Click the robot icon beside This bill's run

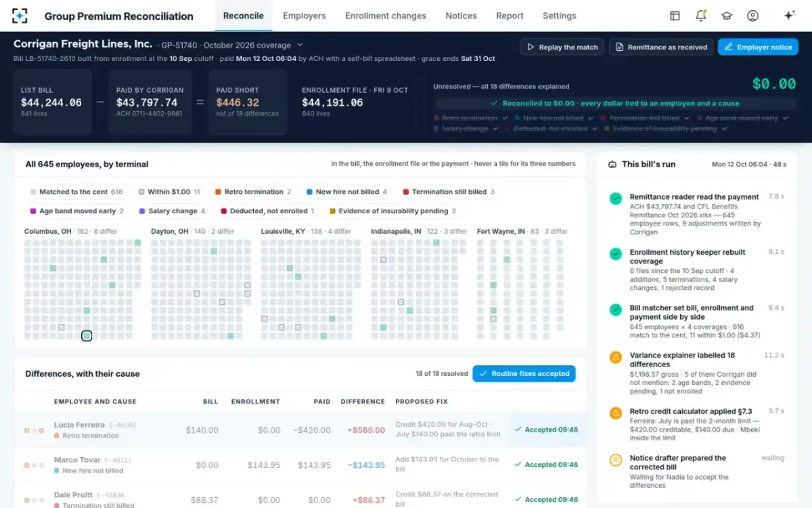(x=612, y=164)
